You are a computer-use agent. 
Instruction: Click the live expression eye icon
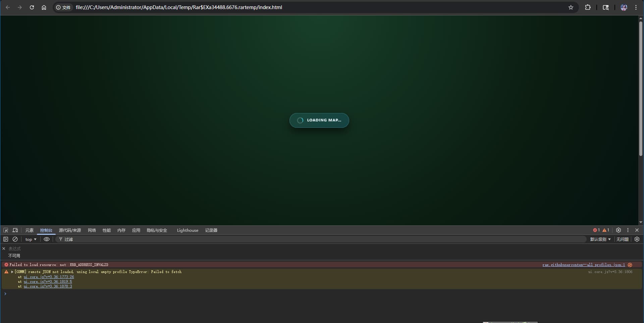point(47,239)
